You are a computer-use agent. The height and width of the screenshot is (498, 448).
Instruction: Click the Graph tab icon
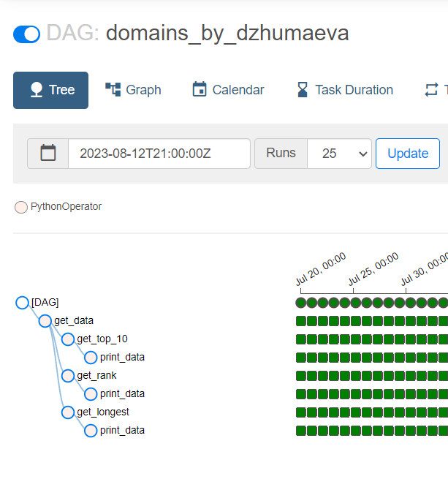pos(113,89)
